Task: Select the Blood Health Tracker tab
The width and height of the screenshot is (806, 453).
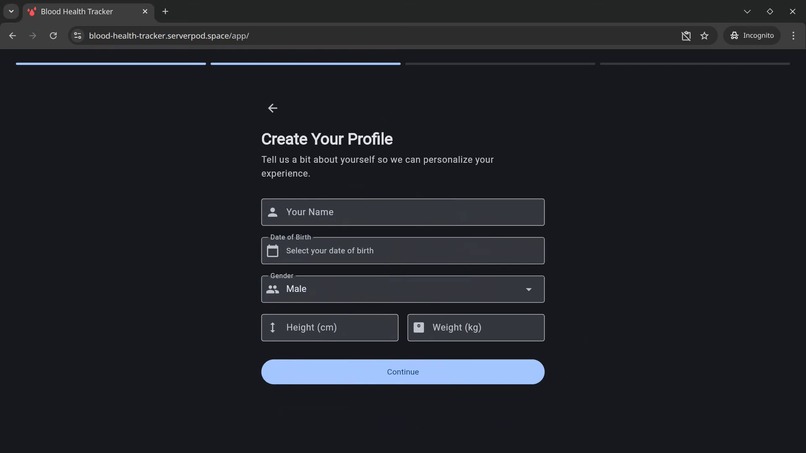Action: point(86,11)
